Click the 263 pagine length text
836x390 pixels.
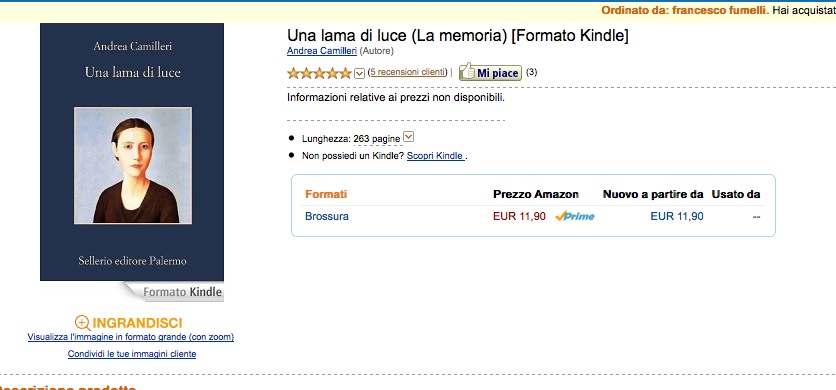click(x=377, y=139)
